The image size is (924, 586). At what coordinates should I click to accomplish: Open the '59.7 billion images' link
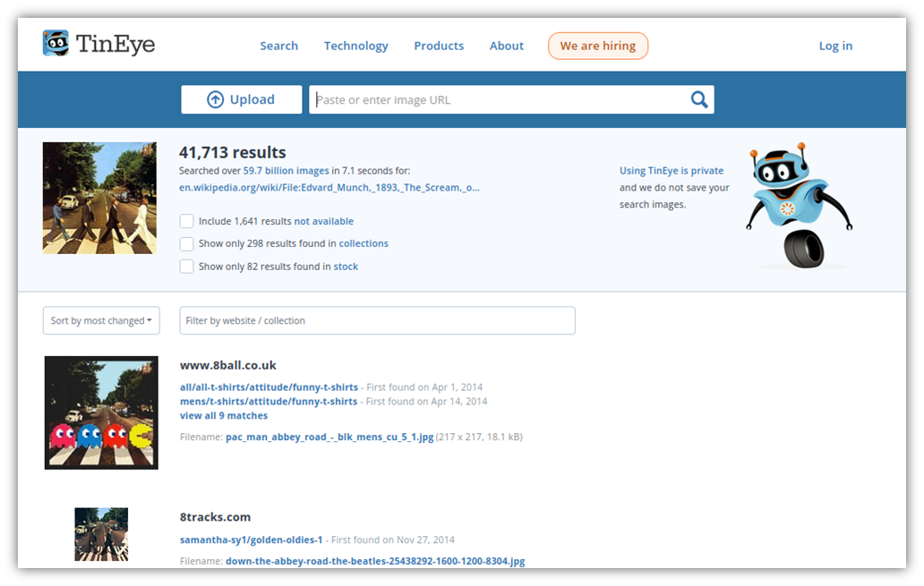click(286, 171)
